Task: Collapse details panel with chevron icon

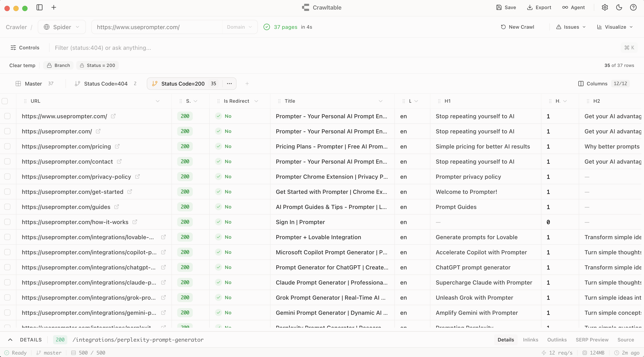Action: (x=10, y=340)
